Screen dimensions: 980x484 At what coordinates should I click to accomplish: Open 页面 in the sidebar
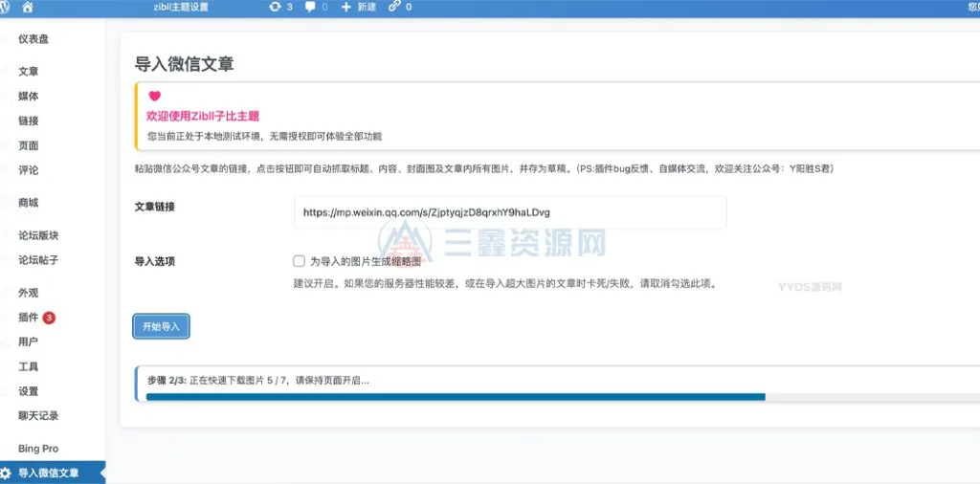[x=29, y=145]
